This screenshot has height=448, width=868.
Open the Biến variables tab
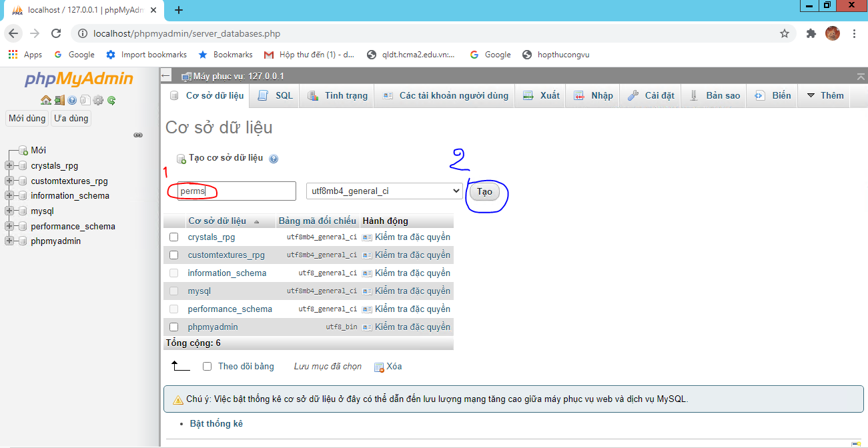773,95
